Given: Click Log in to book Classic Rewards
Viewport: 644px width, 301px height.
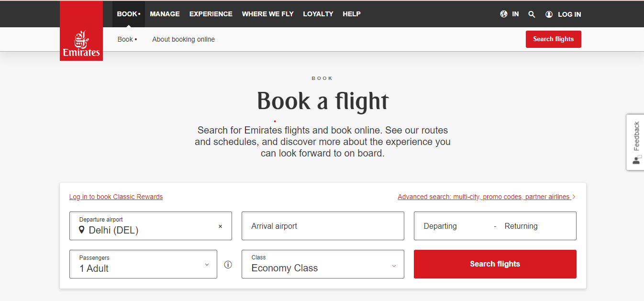Looking at the screenshot, I should click(116, 197).
